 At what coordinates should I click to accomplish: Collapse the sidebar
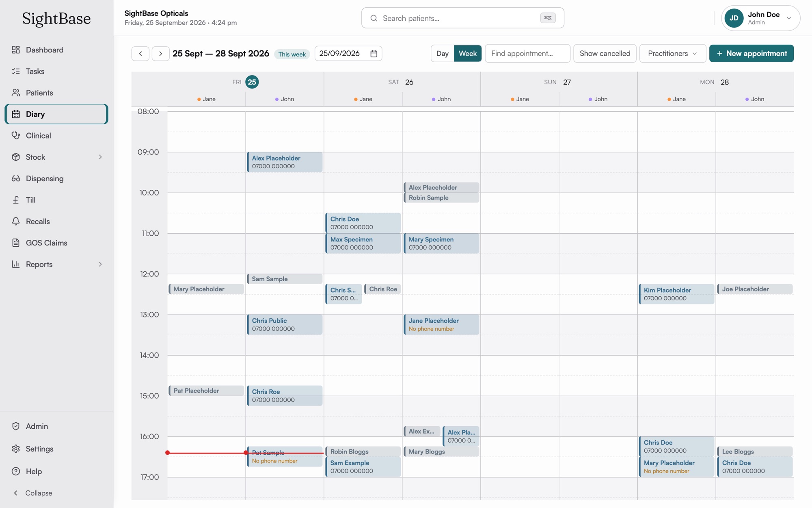point(33,493)
